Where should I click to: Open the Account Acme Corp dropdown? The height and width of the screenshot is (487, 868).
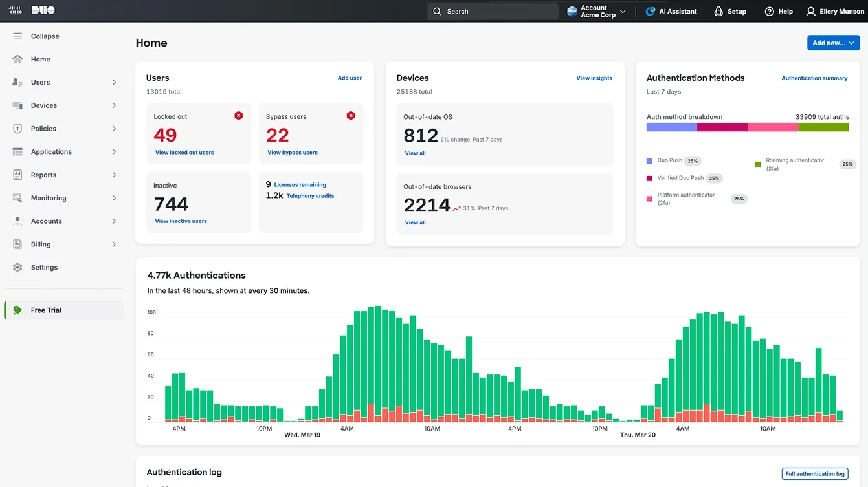[x=597, y=11]
